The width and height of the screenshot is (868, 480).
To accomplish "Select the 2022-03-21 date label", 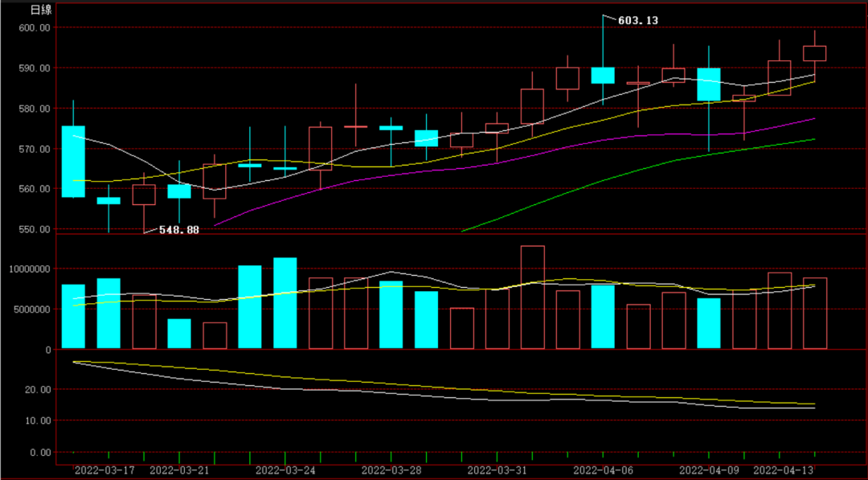I will click(x=179, y=470).
